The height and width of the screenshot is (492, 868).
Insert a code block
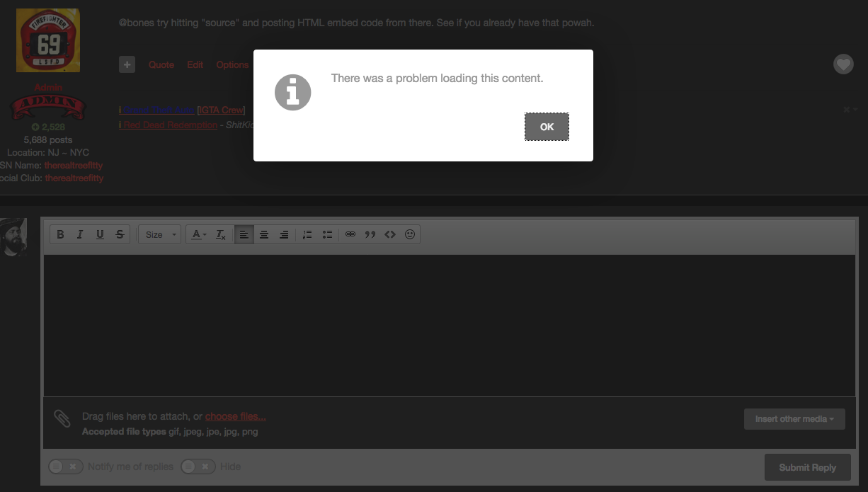point(390,234)
